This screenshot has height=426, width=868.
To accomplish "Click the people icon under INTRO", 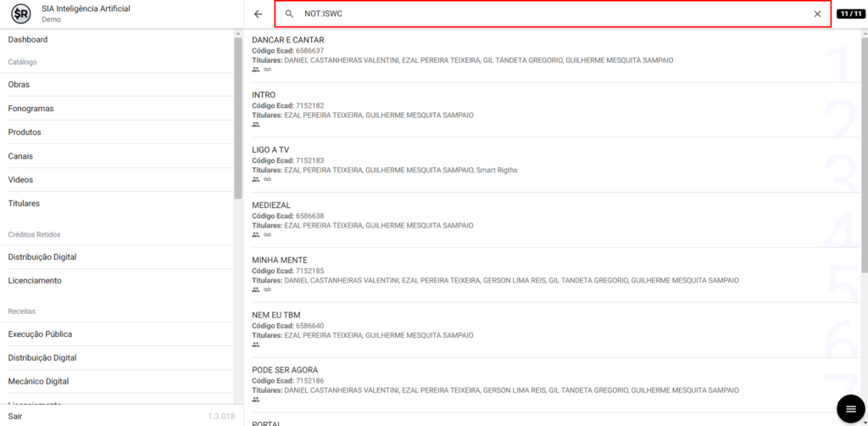I will 256,125.
